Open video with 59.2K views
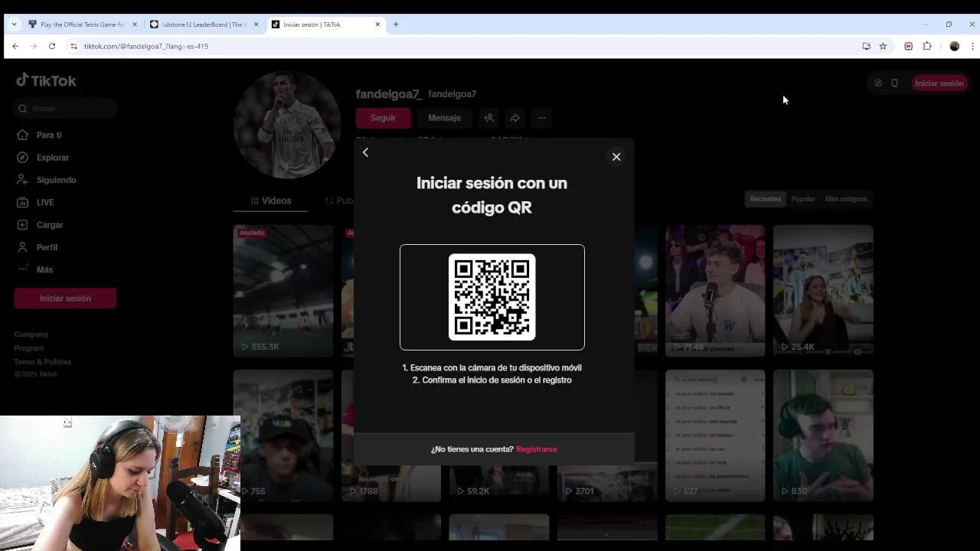980x551 pixels. 499,483
